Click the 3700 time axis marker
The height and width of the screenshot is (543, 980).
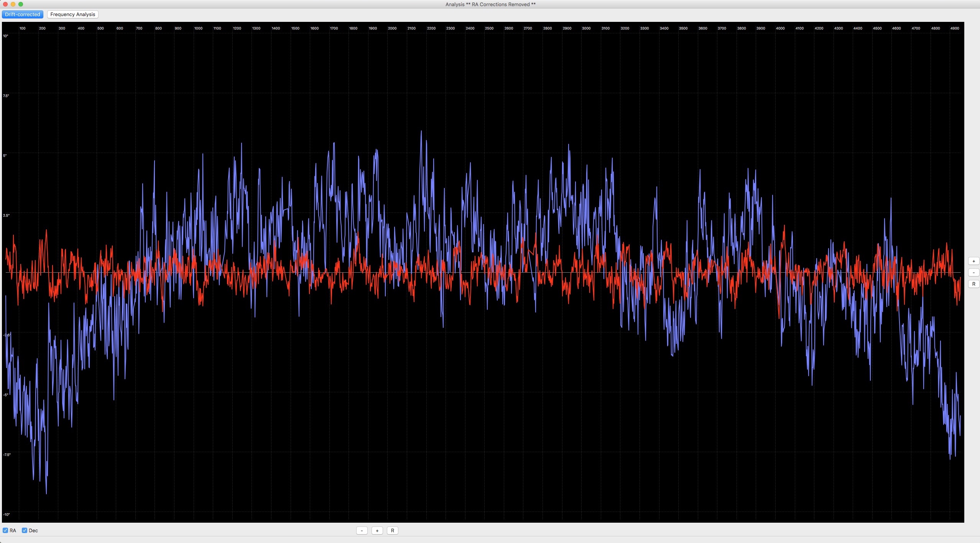pyautogui.click(x=722, y=28)
